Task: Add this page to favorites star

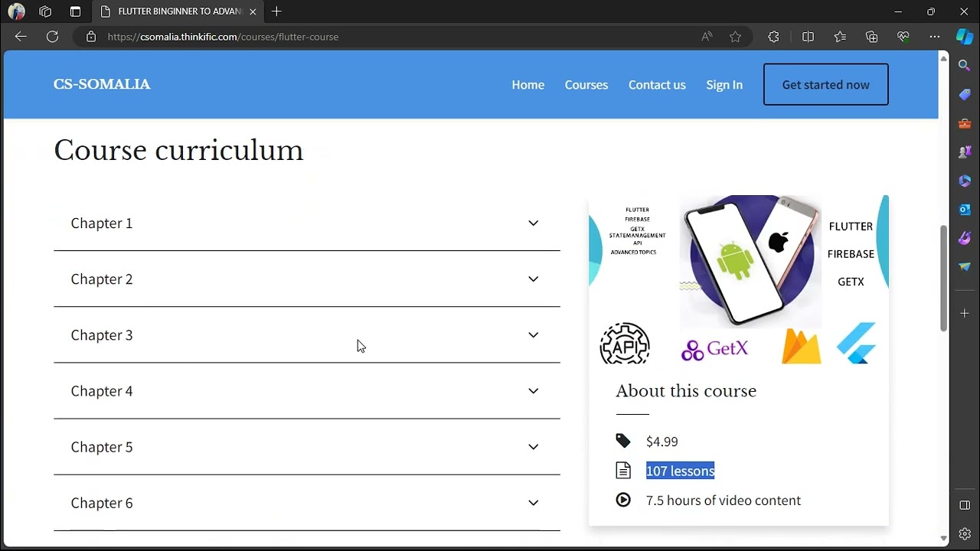Action: coord(735,37)
